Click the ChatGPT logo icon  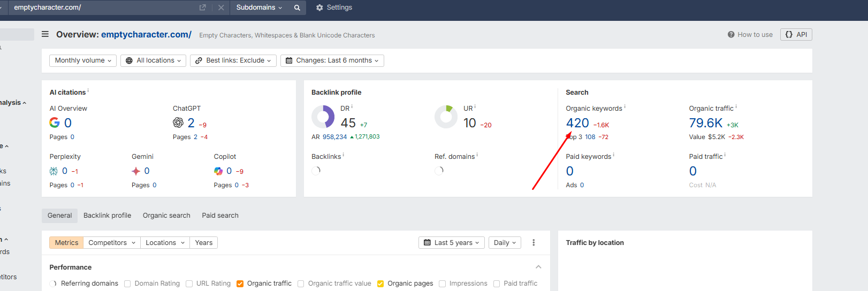pyautogui.click(x=178, y=122)
